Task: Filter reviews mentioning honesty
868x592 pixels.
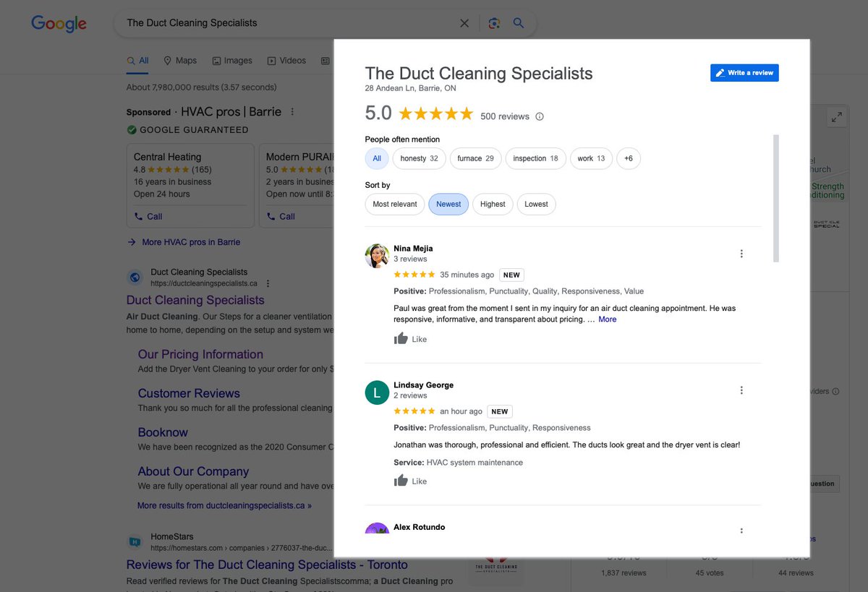Action: click(x=420, y=158)
